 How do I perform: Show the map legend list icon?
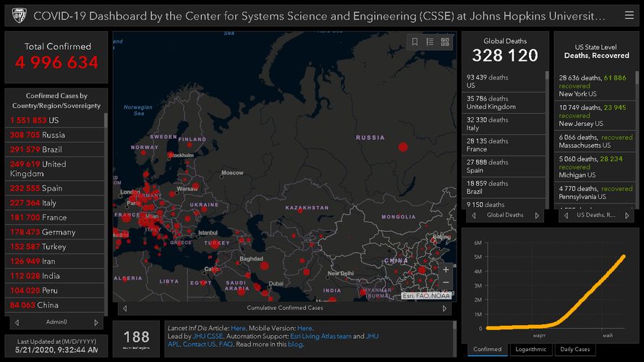430,42
